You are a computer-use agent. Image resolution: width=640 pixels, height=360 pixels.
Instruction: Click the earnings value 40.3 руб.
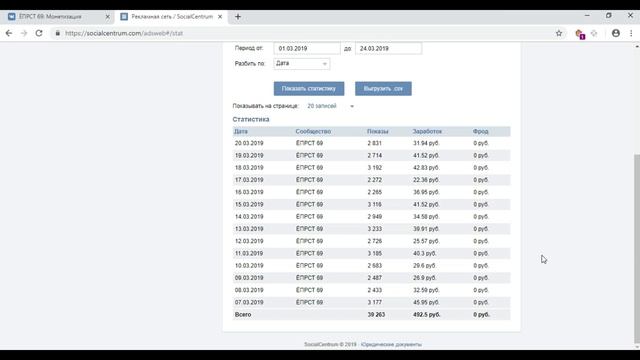424,253
